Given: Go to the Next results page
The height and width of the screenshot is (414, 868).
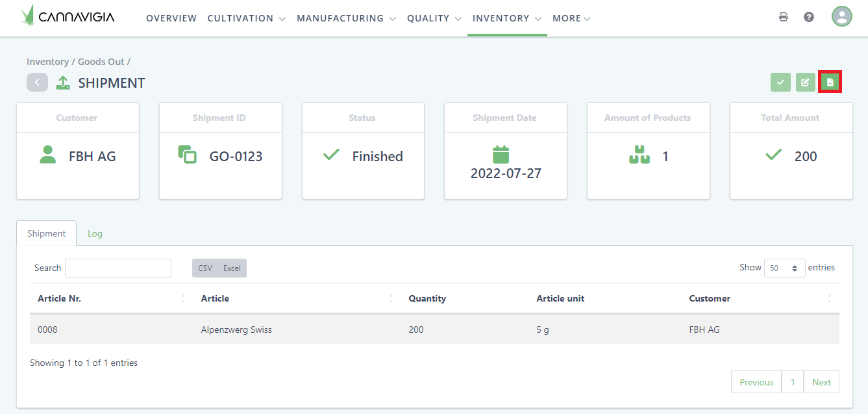Looking at the screenshot, I should tap(821, 382).
